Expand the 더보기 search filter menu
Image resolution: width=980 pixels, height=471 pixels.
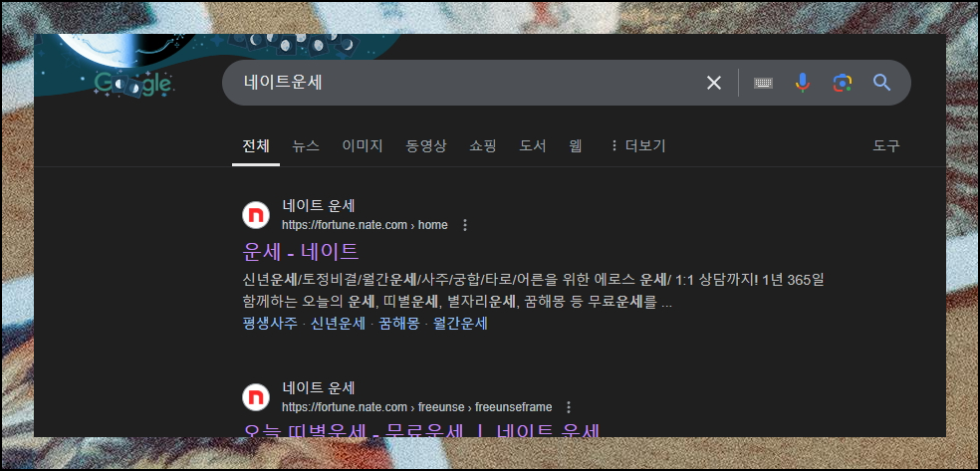[x=636, y=146]
